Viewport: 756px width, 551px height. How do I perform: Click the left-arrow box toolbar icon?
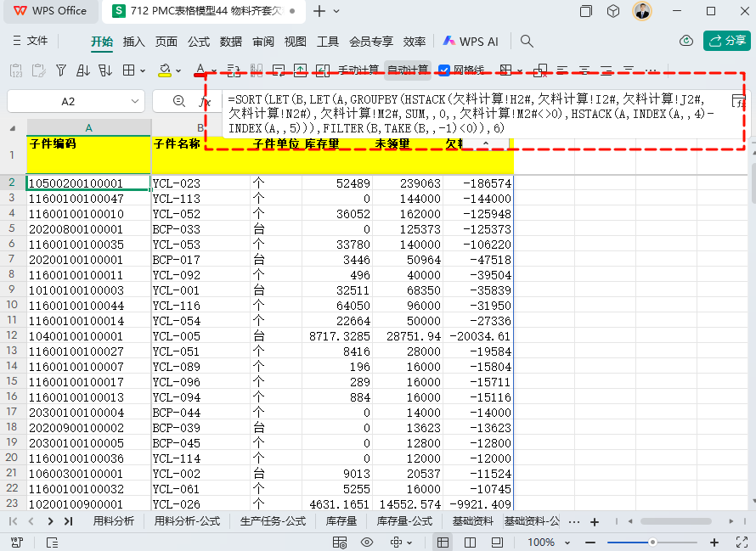point(323,70)
